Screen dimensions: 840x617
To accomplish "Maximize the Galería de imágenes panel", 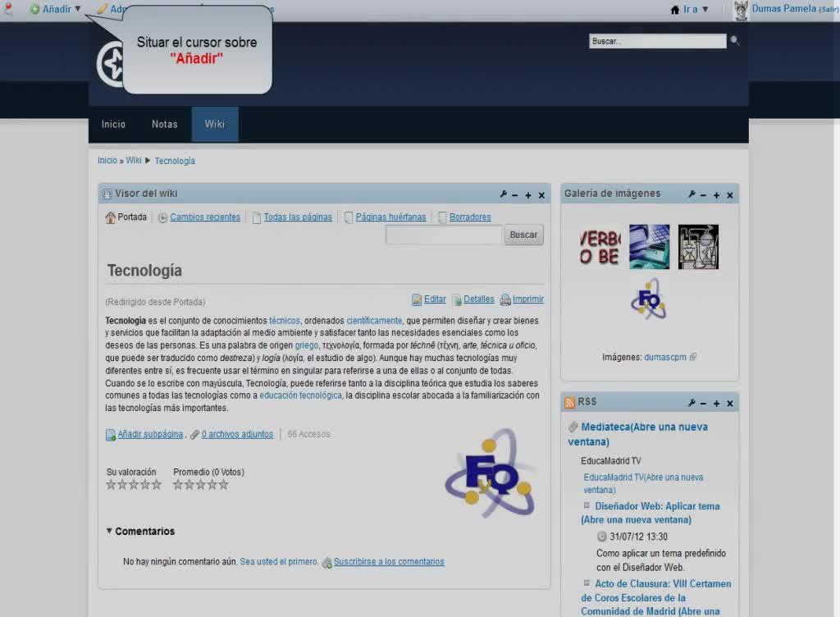I will (x=717, y=195).
